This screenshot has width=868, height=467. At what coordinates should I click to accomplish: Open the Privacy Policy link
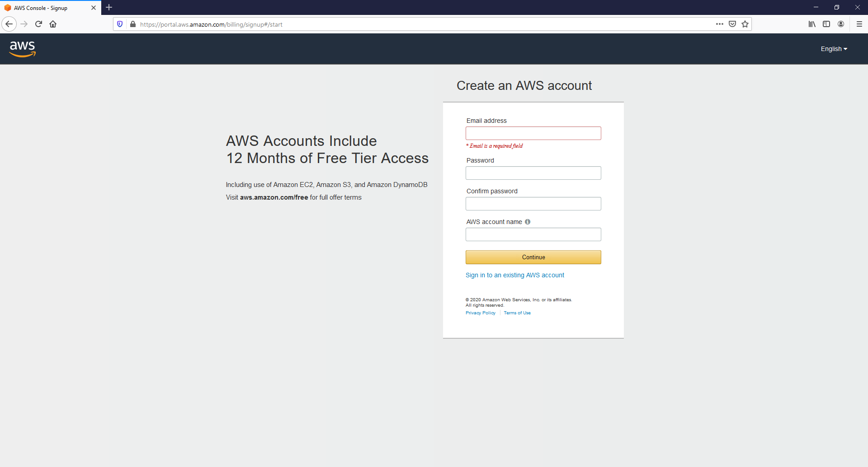pos(481,313)
